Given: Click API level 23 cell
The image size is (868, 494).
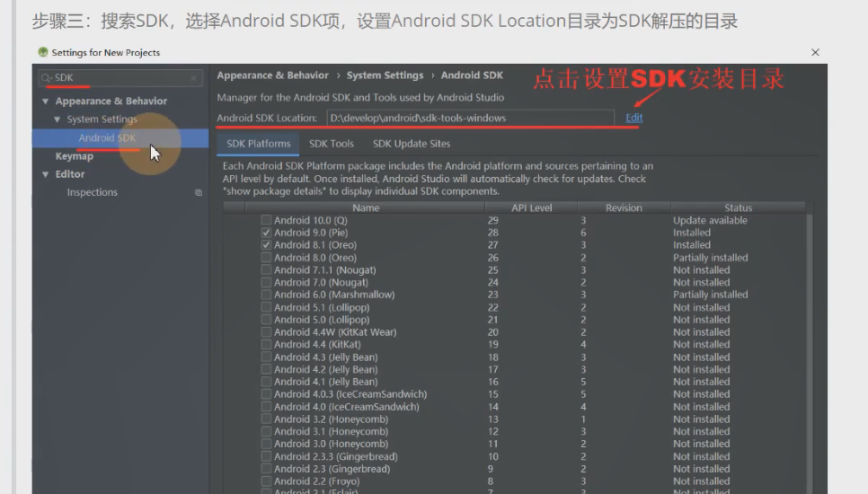Looking at the screenshot, I should (492, 295).
